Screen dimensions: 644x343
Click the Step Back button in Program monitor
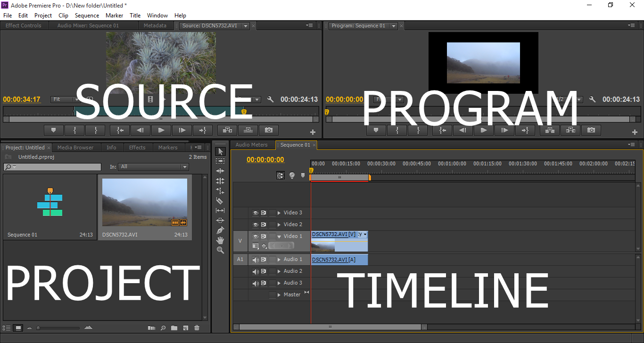pyautogui.click(x=462, y=130)
